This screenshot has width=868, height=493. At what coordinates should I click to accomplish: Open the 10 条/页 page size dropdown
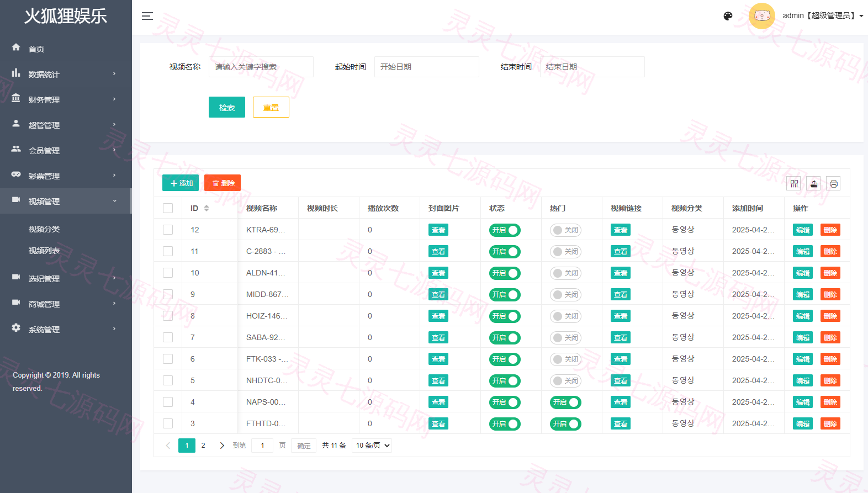pyautogui.click(x=372, y=446)
